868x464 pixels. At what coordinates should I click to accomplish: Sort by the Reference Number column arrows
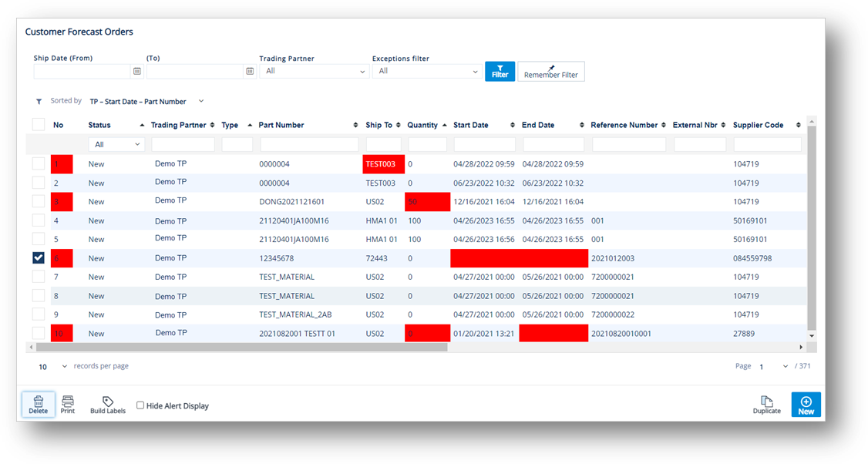(x=664, y=125)
